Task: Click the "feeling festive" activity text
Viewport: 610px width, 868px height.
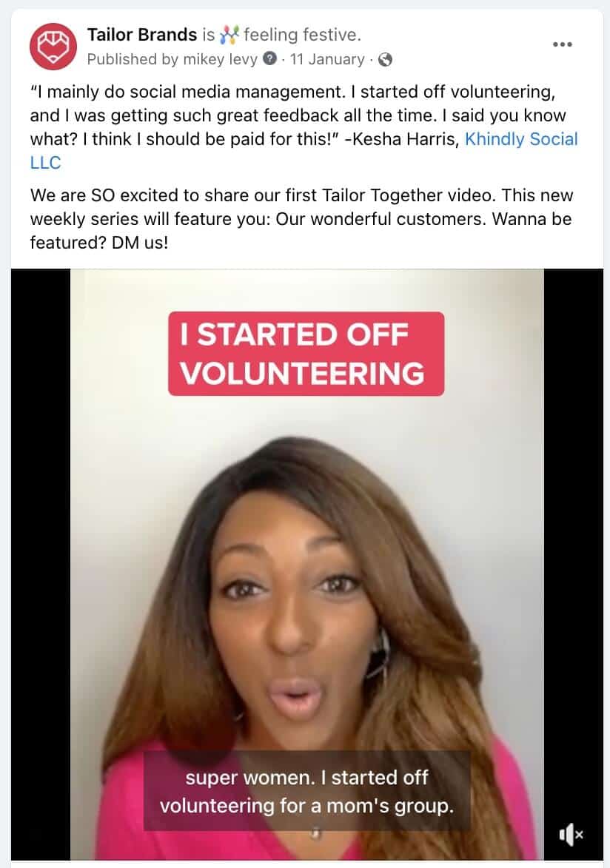Action: tap(302, 35)
